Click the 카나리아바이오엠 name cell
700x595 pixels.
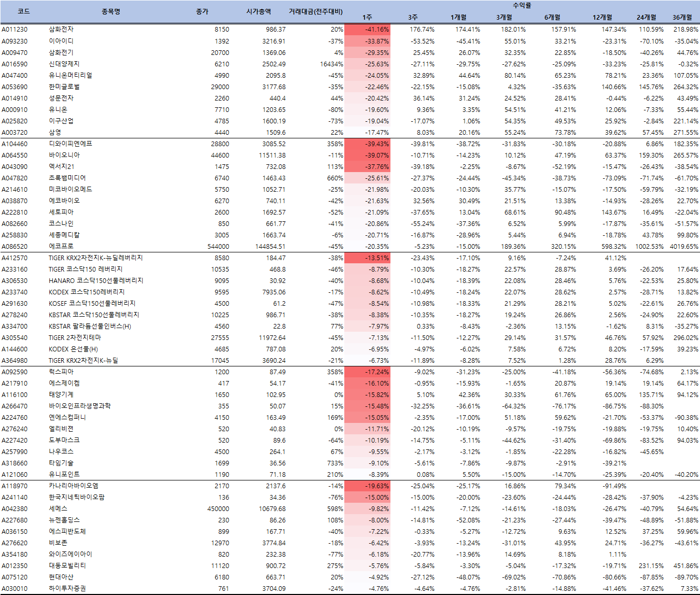[74, 486]
